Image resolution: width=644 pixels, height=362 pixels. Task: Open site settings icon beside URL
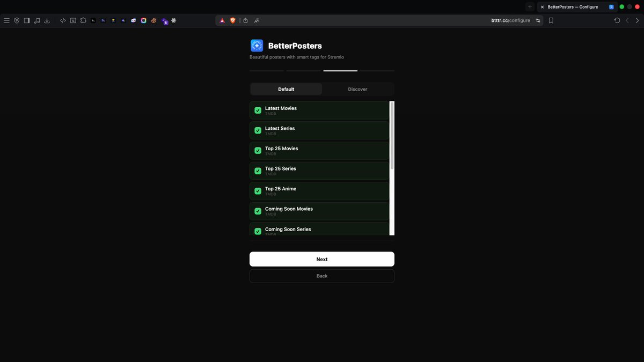click(538, 20)
